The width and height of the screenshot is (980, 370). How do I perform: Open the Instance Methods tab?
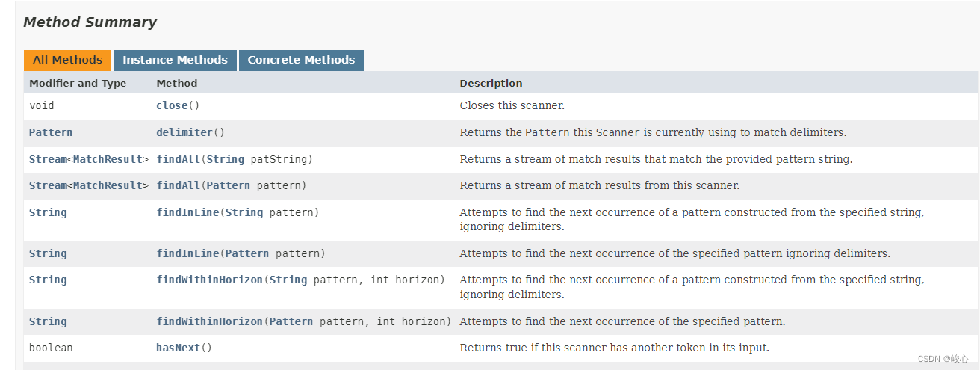click(175, 61)
